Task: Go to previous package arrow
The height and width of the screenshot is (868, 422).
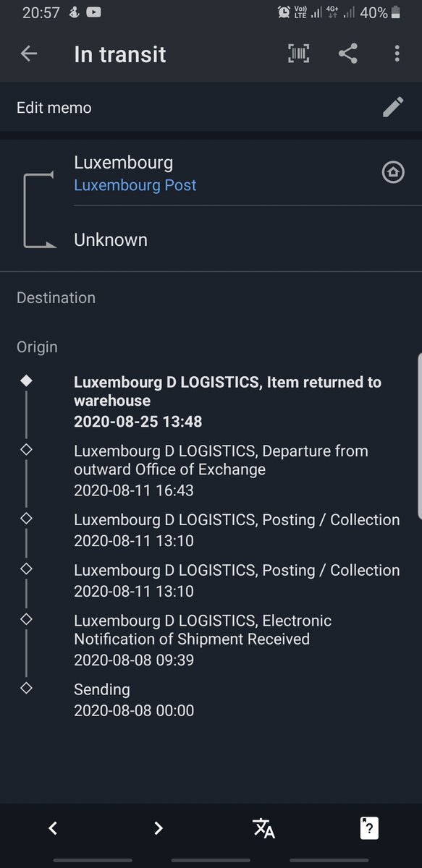Action: pyautogui.click(x=53, y=828)
